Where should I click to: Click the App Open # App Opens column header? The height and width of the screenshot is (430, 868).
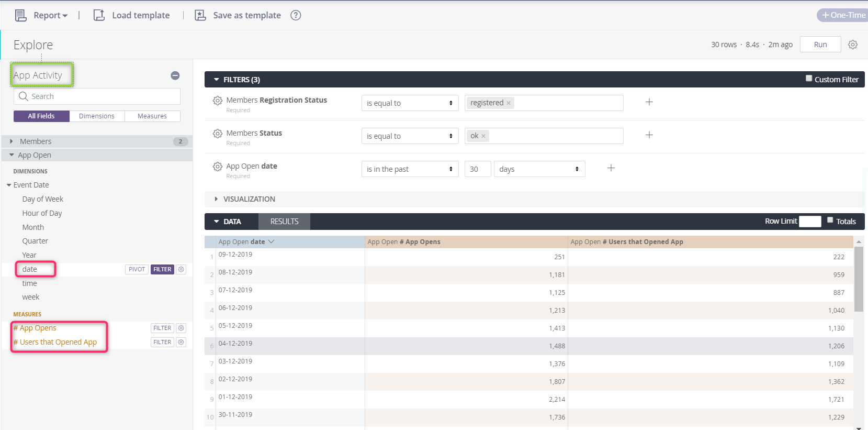click(466, 242)
